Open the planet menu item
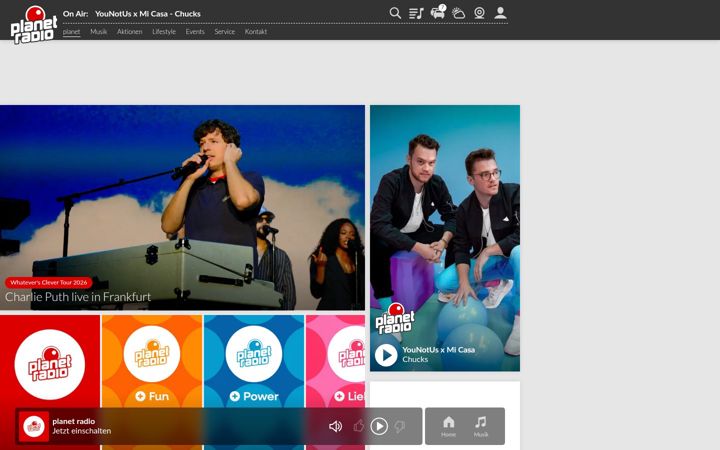Screen dimensions: 720x450 (x=71, y=32)
